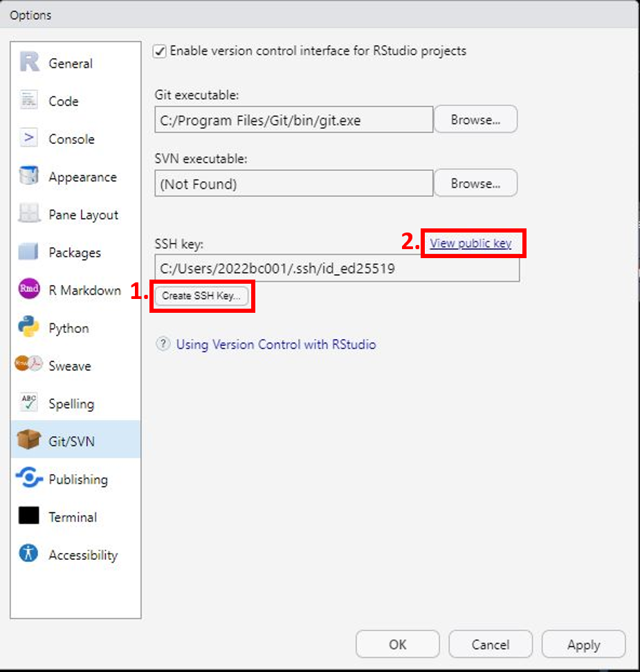Open the Sweave category icon
The height and width of the screenshot is (672, 640).
(29, 365)
